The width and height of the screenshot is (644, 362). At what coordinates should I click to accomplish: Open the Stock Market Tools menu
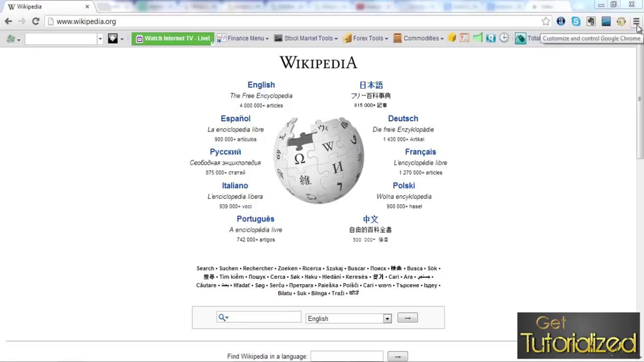click(306, 38)
